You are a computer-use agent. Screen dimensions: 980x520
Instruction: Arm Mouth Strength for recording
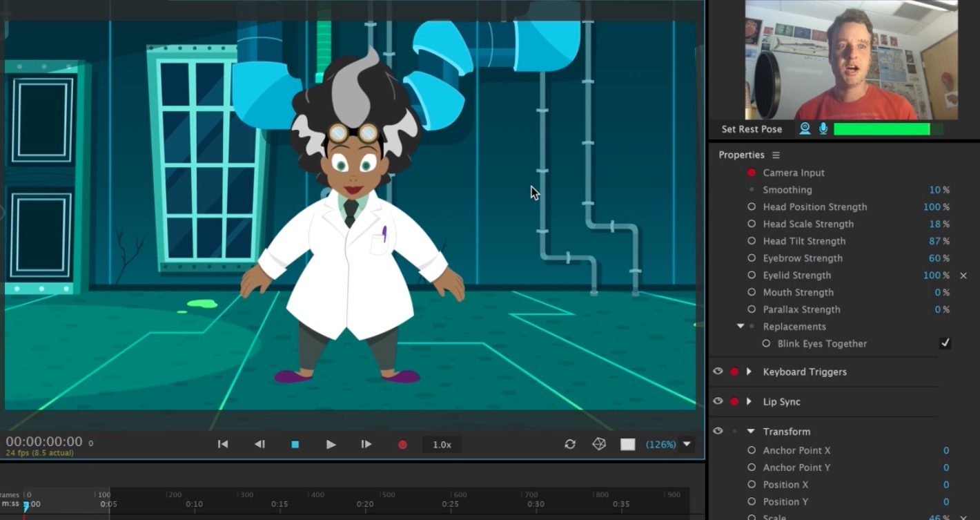coord(752,292)
